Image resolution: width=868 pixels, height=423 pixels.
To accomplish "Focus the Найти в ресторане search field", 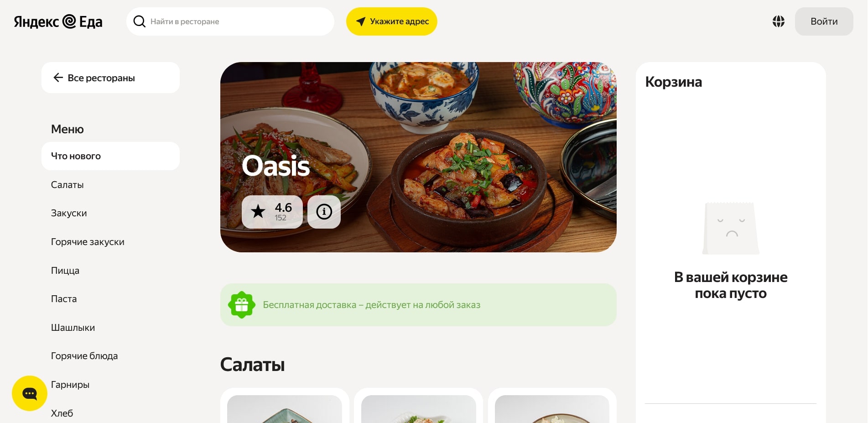I will [x=230, y=21].
